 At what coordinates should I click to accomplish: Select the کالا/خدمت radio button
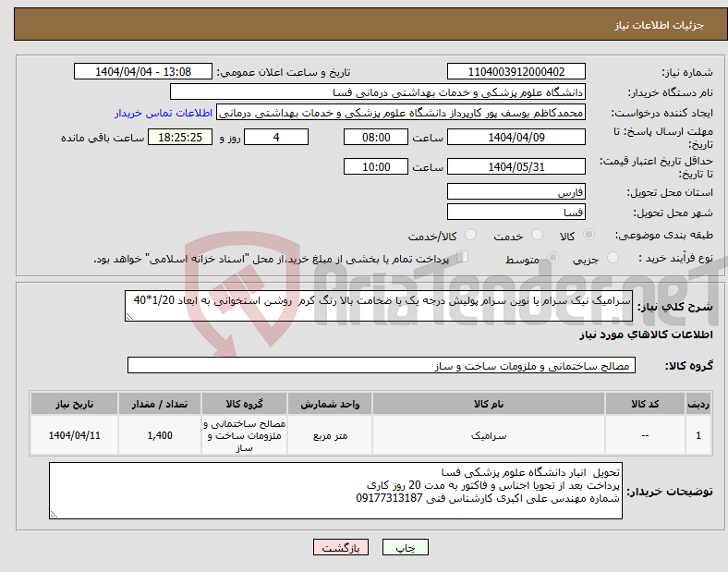[471, 235]
